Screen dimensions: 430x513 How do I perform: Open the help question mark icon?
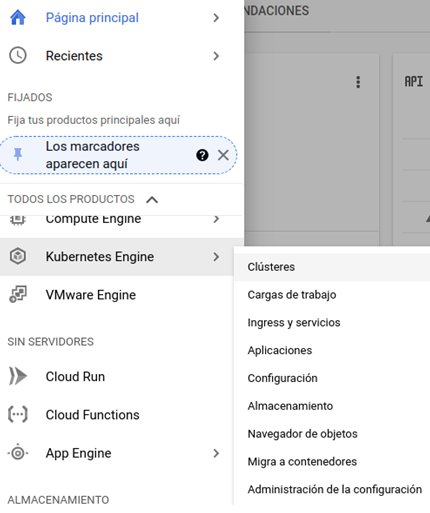point(202,155)
